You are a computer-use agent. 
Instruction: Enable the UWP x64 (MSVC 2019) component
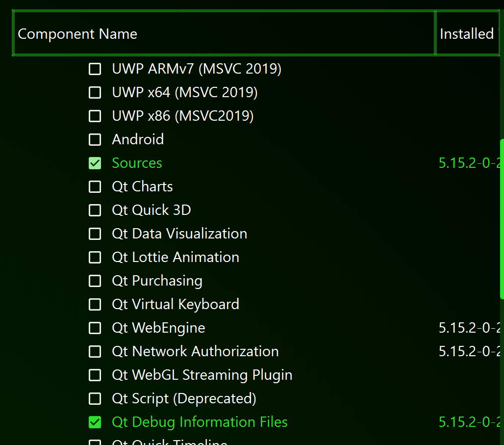click(95, 92)
